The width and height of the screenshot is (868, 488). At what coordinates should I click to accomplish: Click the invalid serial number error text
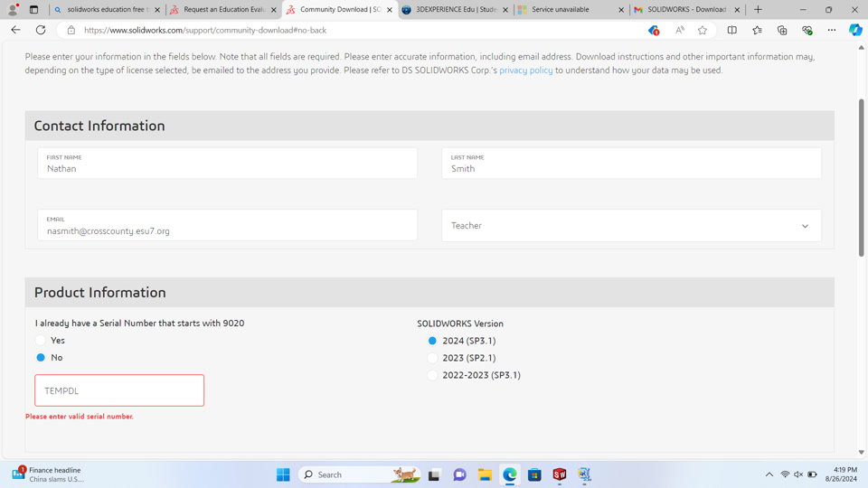[x=80, y=416]
